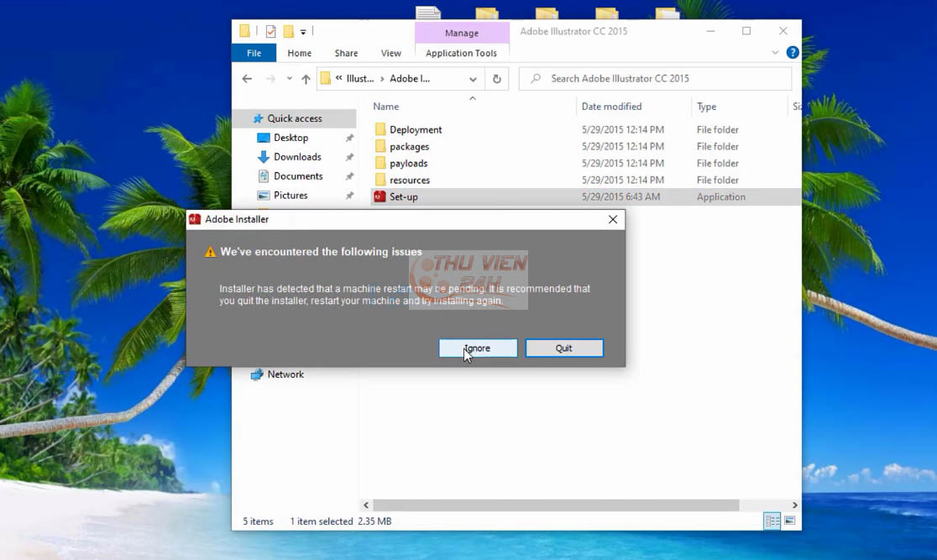Maximize the Adobe Illustrator CC 2015 window

point(746,31)
